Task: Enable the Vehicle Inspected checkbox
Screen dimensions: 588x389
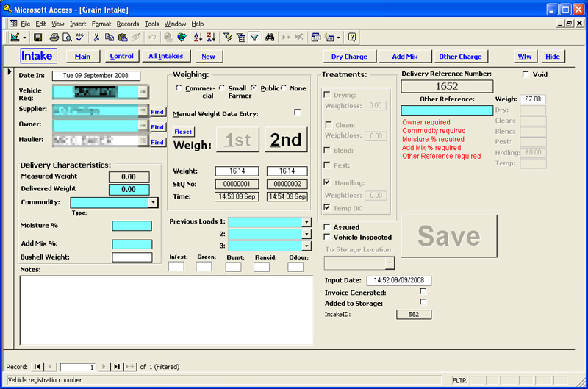Action: (x=327, y=237)
